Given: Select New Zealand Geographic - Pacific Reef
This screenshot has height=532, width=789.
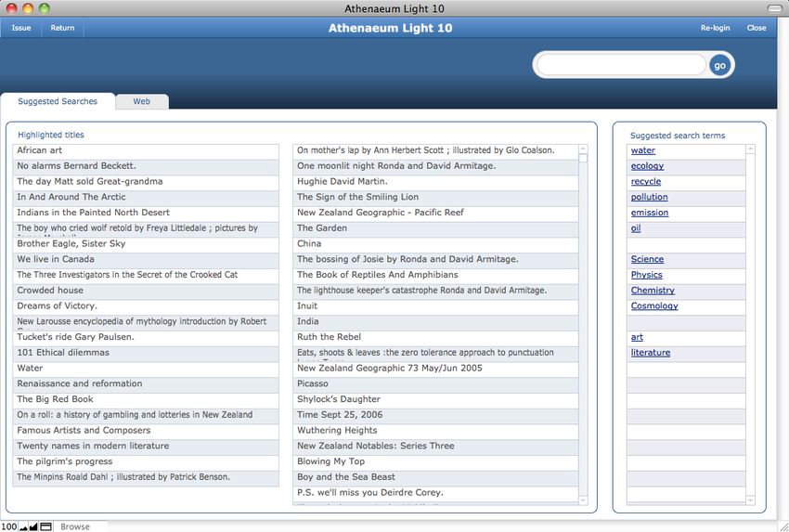Looking at the screenshot, I should click(435, 213).
